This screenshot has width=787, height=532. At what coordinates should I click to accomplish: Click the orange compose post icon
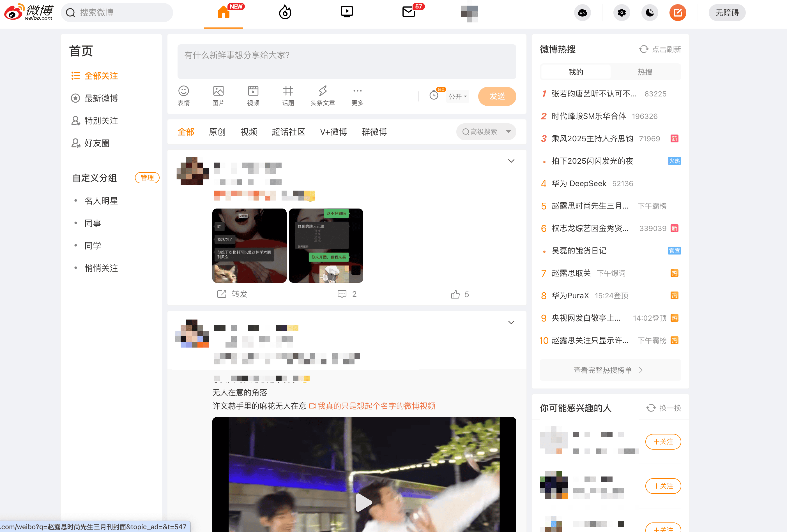tap(678, 13)
